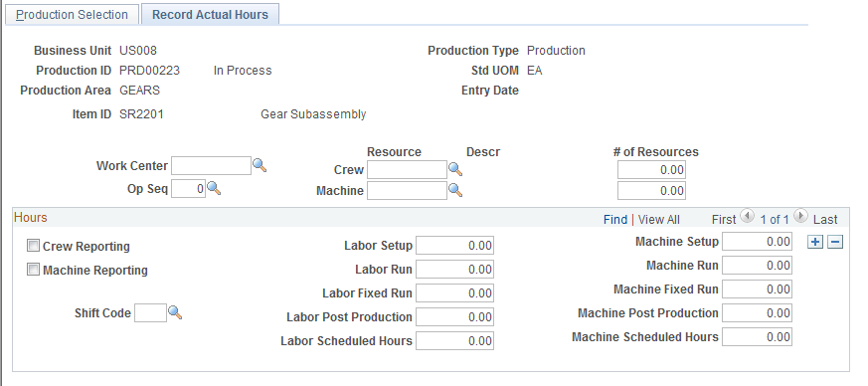
Task: Click Business Unit value US008
Action: (x=138, y=51)
